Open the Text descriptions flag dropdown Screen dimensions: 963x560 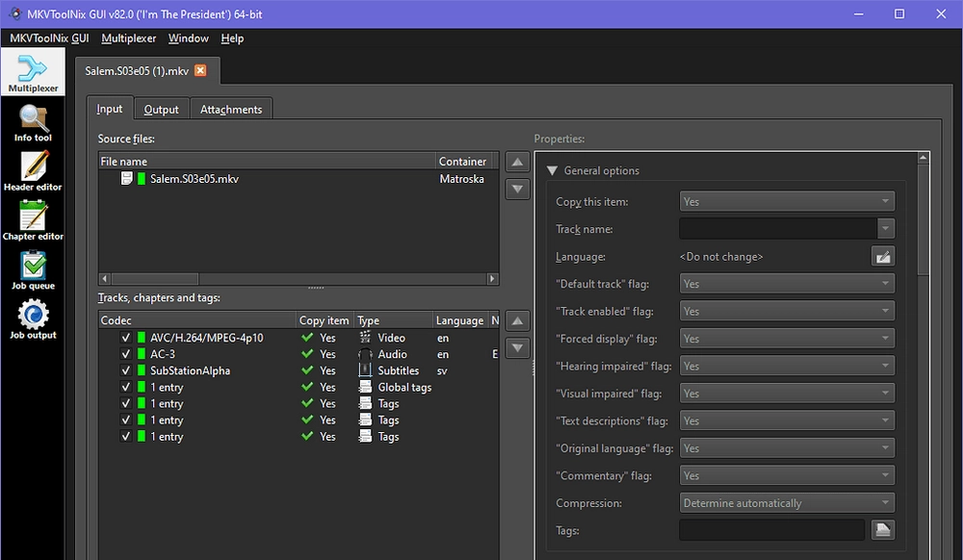click(787, 420)
